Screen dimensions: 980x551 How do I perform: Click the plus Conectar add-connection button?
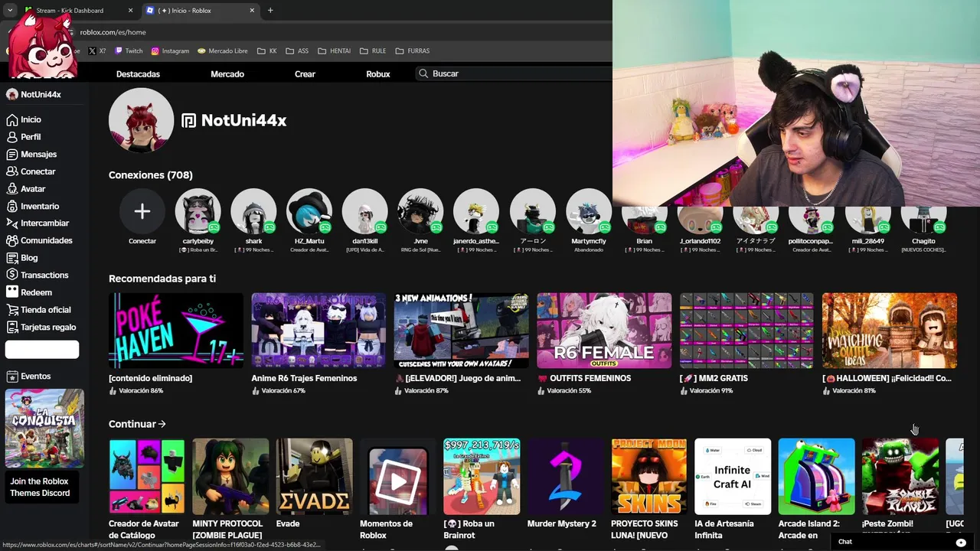click(x=142, y=211)
